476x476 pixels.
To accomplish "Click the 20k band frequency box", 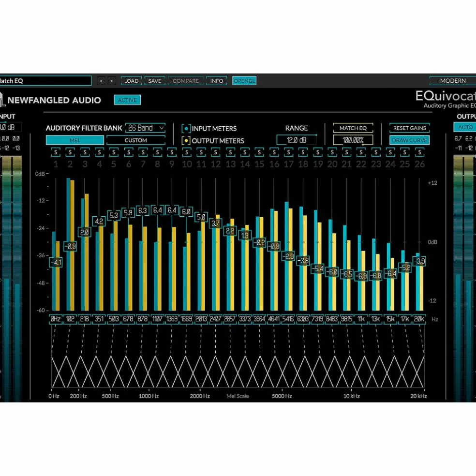I will [419, 319].
